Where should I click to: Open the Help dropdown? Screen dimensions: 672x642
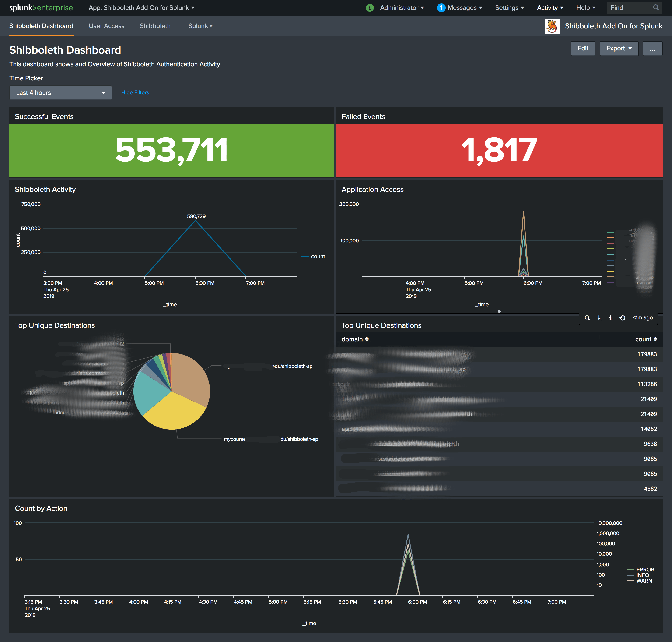[x=586, y=7]
